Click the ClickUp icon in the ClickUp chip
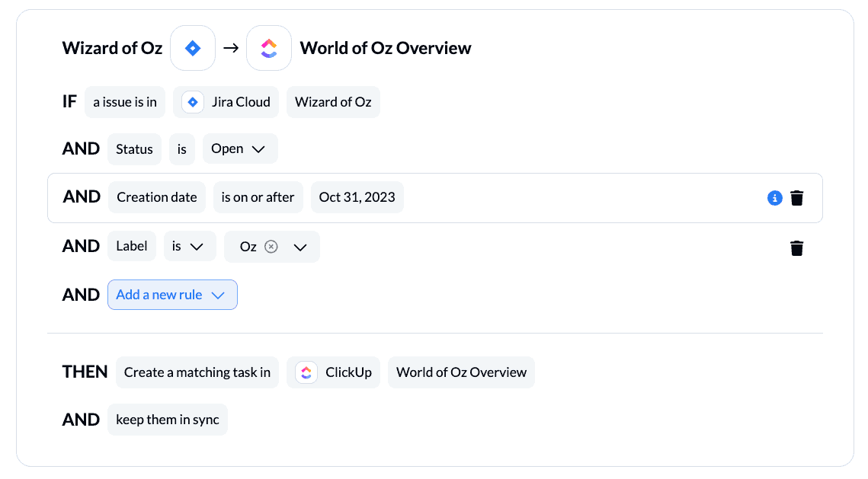Viewport: 868px width, 479px height. click(306, 373)
